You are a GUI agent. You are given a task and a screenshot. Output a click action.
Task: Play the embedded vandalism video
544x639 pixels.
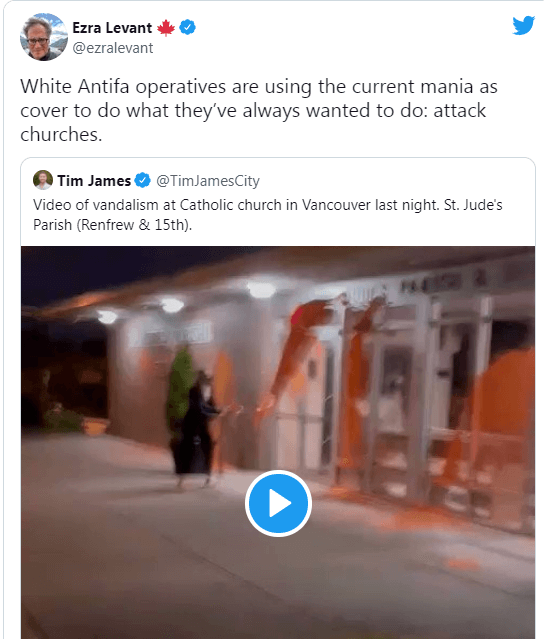tap(278, 503)
